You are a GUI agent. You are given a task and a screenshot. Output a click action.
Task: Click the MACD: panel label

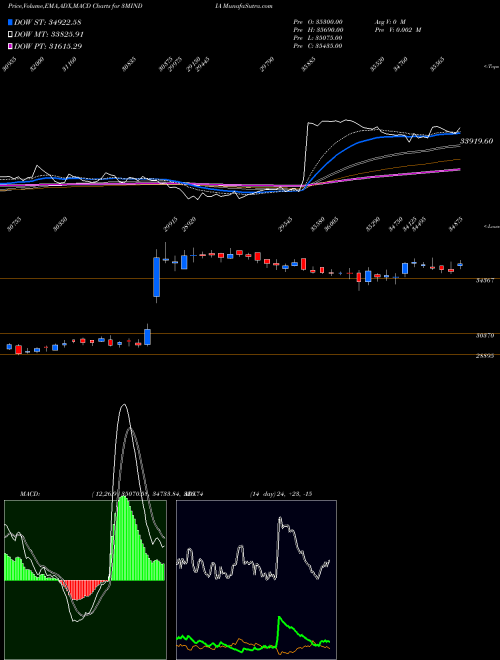pyautogui.click(x=29, y=494)
